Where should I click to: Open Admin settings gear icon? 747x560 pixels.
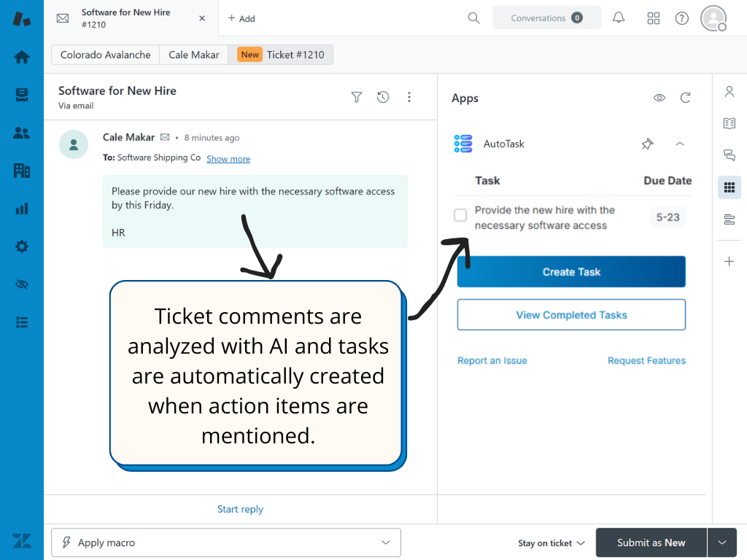pos(22,246)
